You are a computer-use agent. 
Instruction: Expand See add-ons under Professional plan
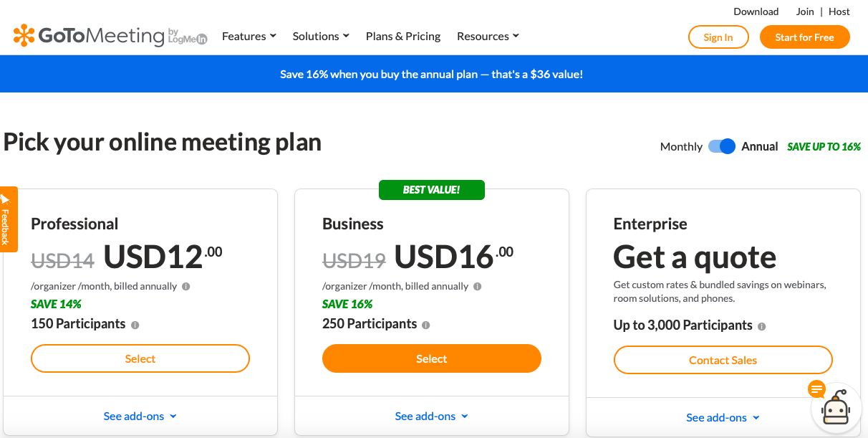click(140, 416)
